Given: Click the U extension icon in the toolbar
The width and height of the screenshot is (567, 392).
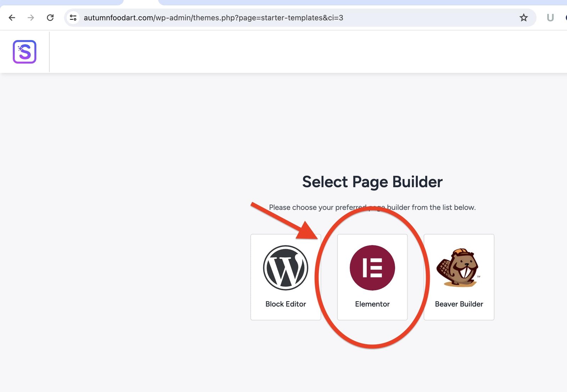Looking at the screenshot, I should click(550, 18).
